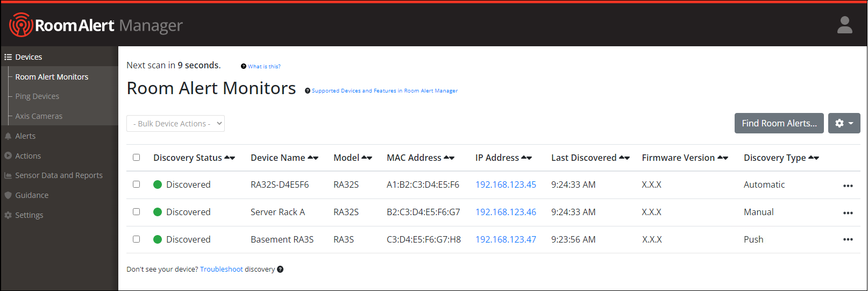Viewport: 868px width, 291px height.
Task: Open IP address link 192.168.123.45
Action: point(506,184)
